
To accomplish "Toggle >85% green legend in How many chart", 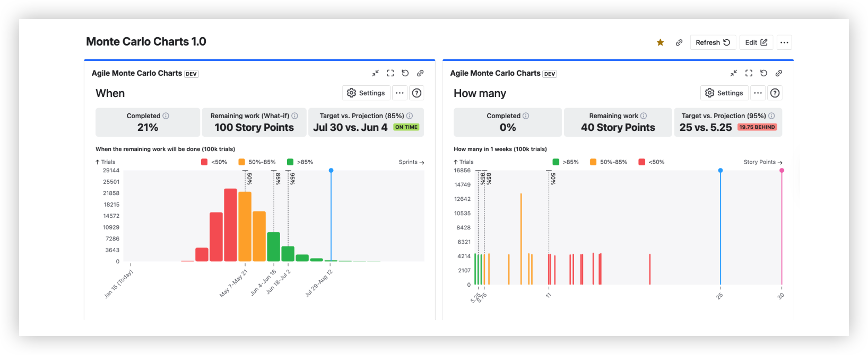I will point(566,162).
